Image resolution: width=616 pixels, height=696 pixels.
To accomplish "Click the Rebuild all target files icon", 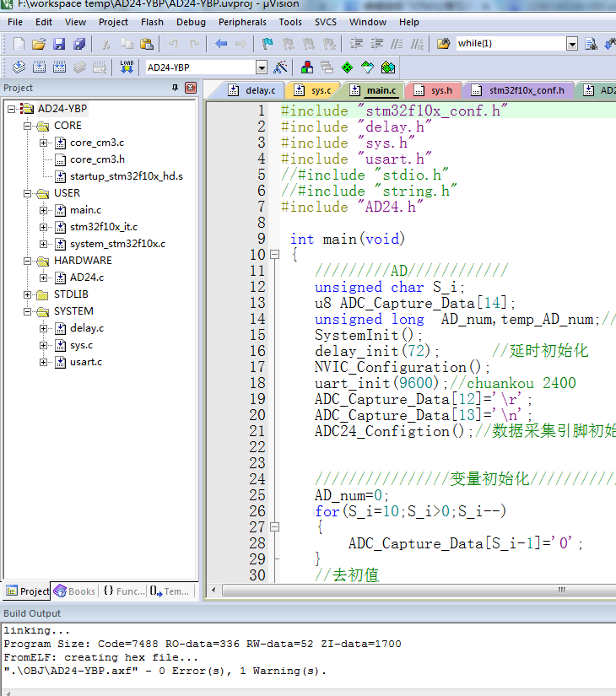I will click(59, 67).
